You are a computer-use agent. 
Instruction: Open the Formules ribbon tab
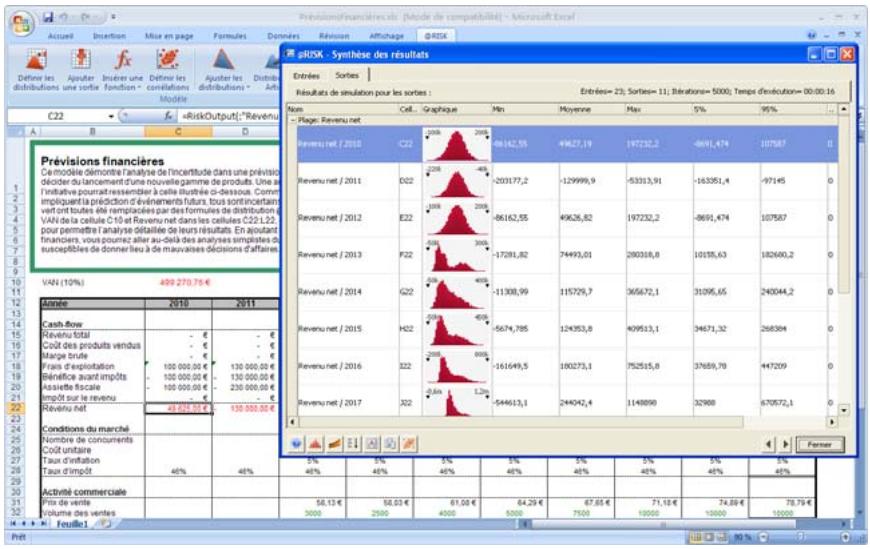[x=229, y=35]
